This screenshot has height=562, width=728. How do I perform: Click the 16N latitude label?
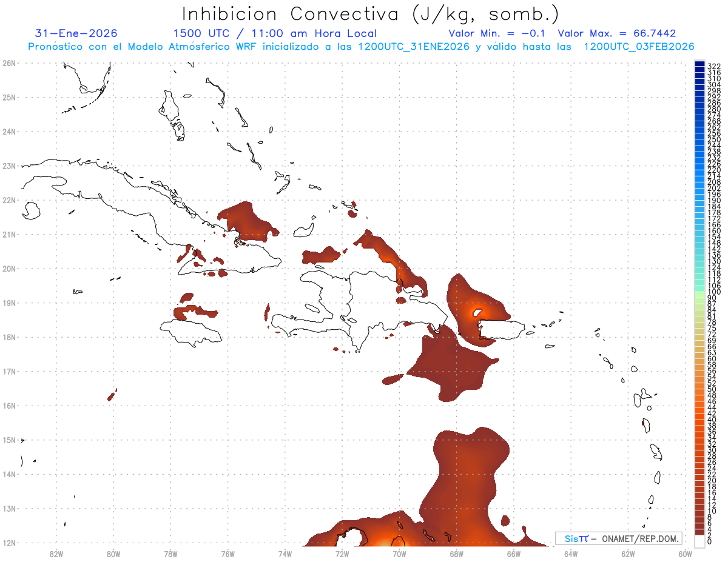(x=9, y=406)
